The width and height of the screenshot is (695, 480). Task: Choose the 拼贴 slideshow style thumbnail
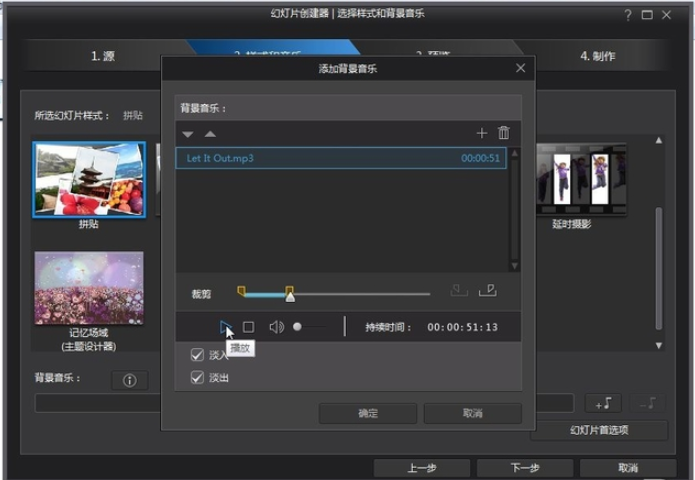pos(89,180)
